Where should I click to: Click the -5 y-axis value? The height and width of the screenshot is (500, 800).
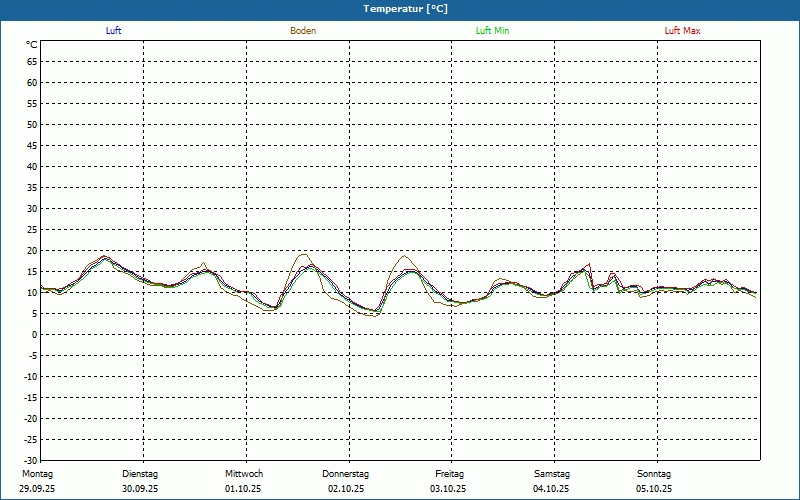point(33,356)
